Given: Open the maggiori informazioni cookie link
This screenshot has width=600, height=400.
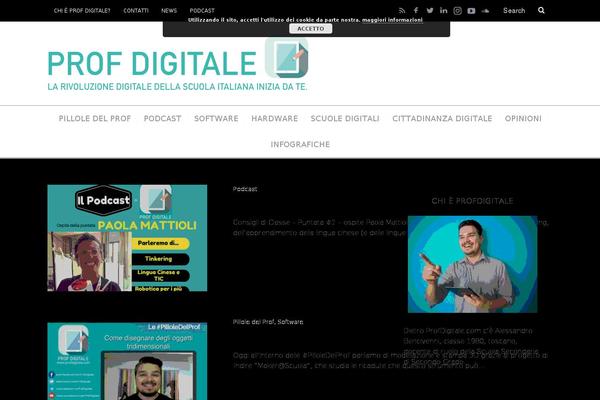Looking at the screenshot, I should pos(392,20).
